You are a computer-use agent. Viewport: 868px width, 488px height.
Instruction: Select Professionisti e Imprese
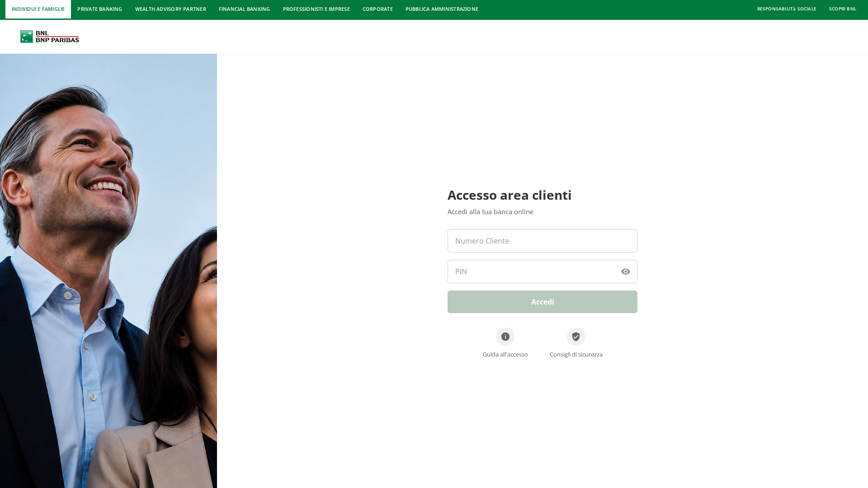click(316, 9)
